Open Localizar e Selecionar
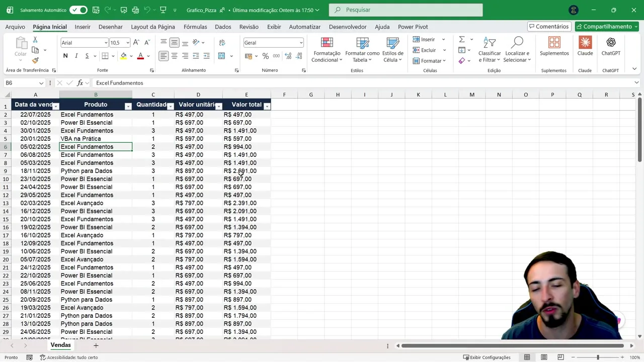This screenshot has height=362, width=644. coord(517,50)
